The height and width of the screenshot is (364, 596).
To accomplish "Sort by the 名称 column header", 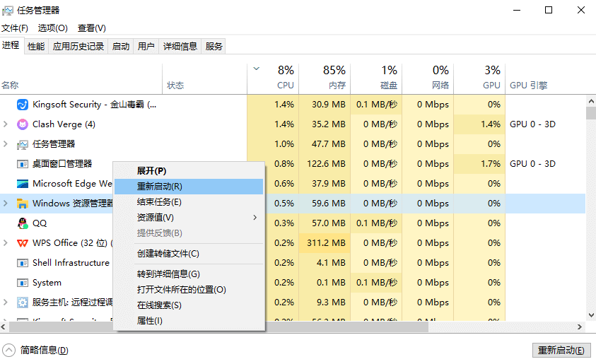I will (x=81, y=79).
